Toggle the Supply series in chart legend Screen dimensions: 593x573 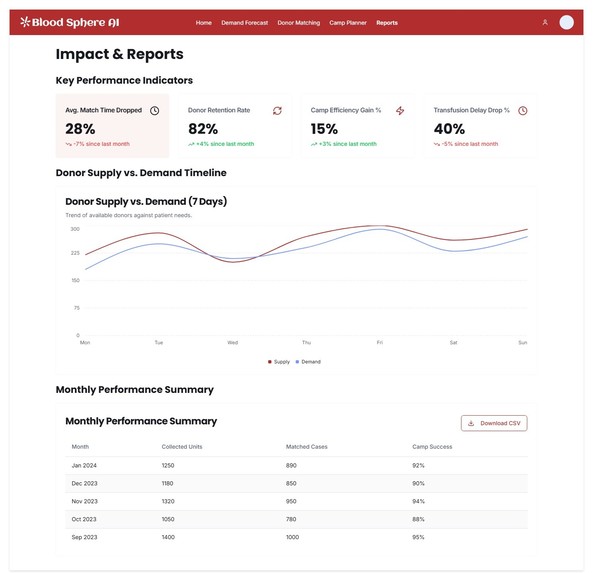click(279, 362)
